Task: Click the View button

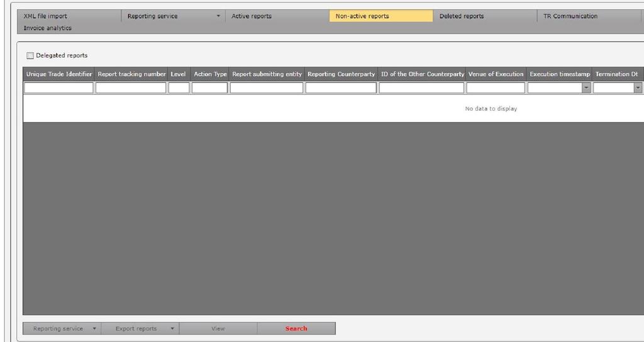Action: pos(218,328)
